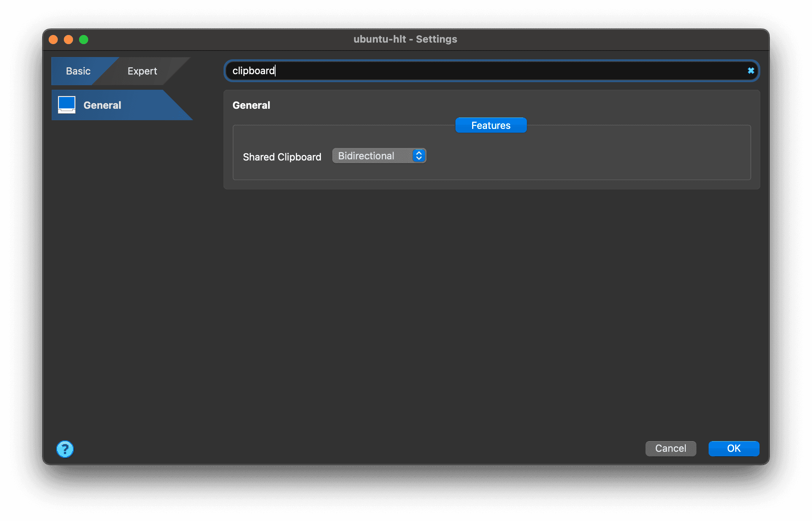Open the Shared Clipboard Bidirectional dropdown
This screenshot has width=812, height=521.
[379, 156]
